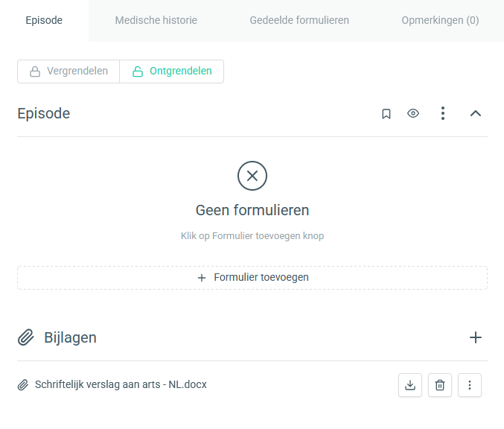Select the Ontgrendelen unlock toggle
This screenshot has width=504, height=429.
click(x=172, y=71)
